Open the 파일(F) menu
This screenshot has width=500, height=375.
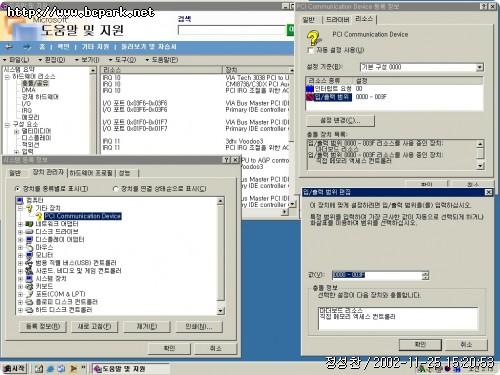point(17,60)
